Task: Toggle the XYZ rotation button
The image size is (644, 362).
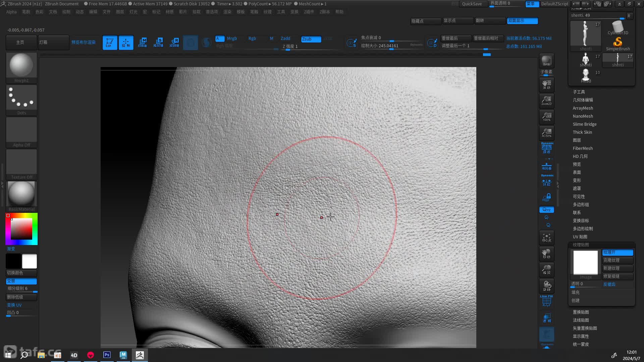Action: (546, 210)
